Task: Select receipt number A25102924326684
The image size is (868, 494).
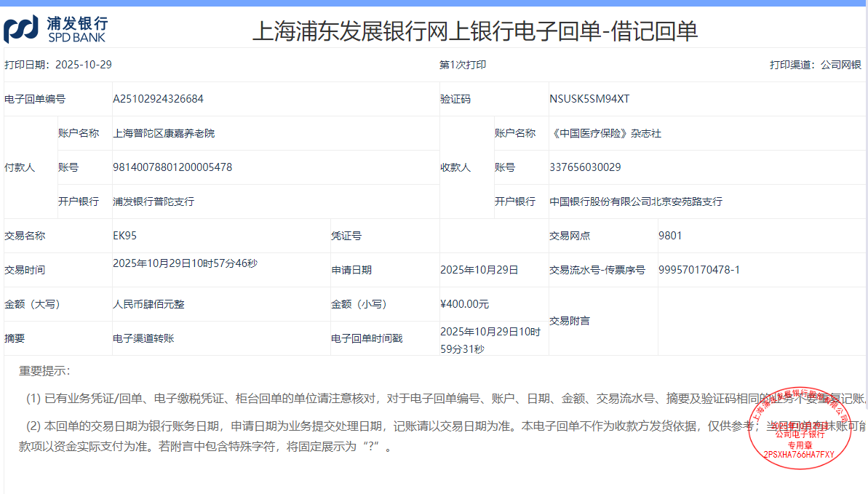Action: tap(158, 99)
